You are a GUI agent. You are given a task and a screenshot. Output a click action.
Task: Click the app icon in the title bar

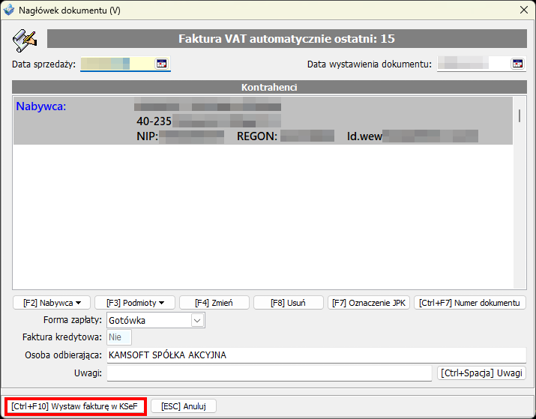pos(9,10)
